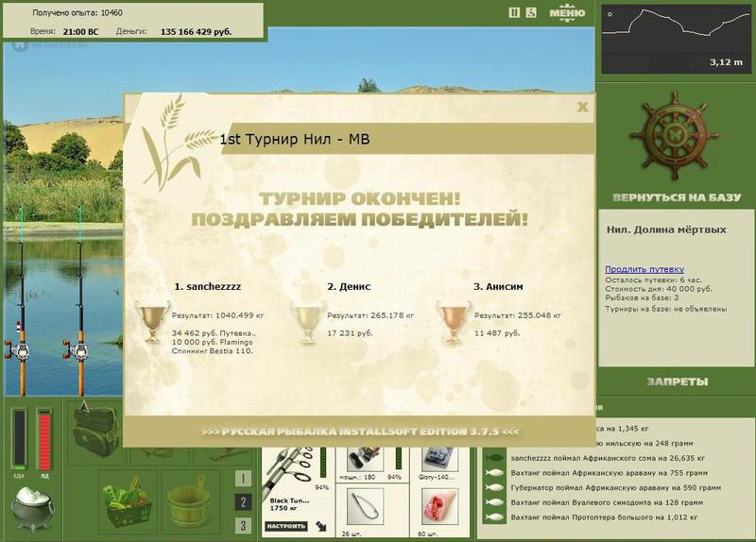Screen dimensions: 756x542
Task: Click fish icon beside Губернатор log entry
Action: click(494, 488)
